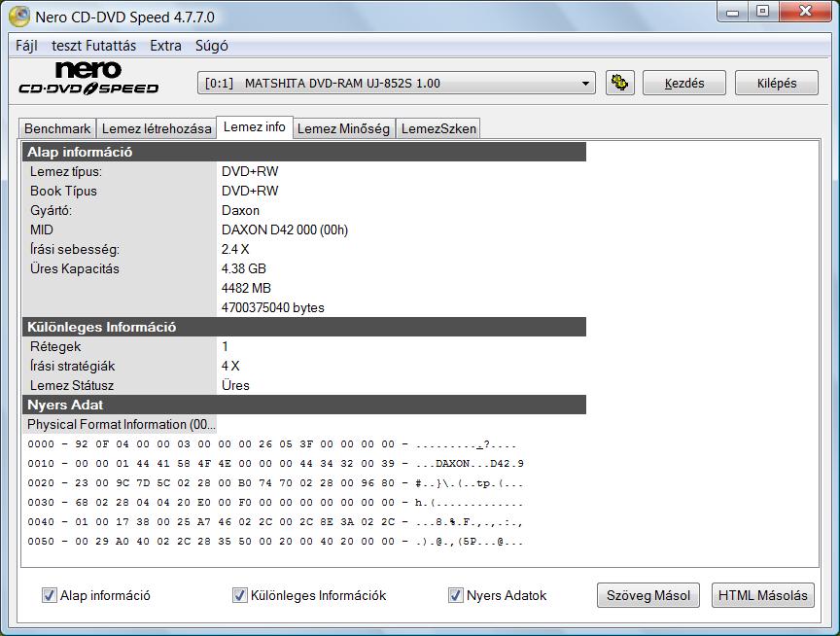Click the Lemez Státusz value Üres

pos(235,385)
